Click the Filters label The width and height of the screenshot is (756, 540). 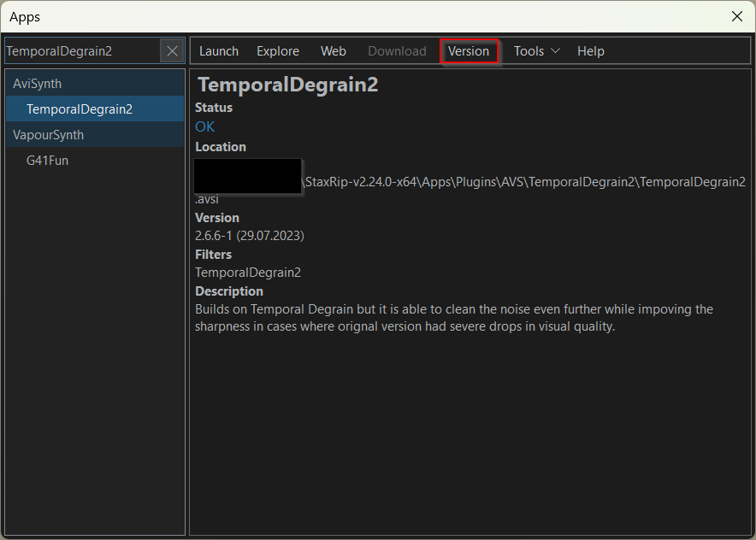(213, 255)
